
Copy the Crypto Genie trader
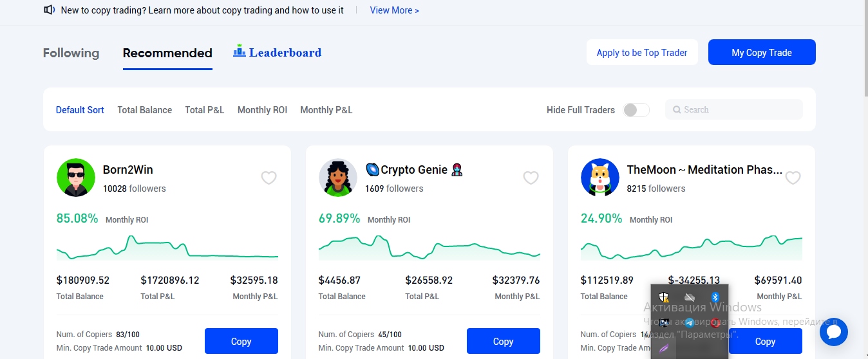tap(504, 341)
